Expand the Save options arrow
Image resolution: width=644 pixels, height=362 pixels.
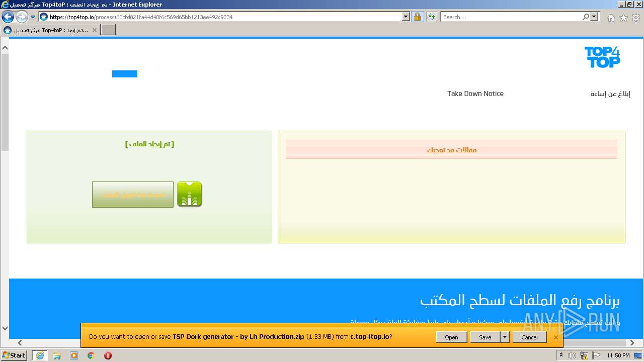pyautogui.click(x=505, y=337)
